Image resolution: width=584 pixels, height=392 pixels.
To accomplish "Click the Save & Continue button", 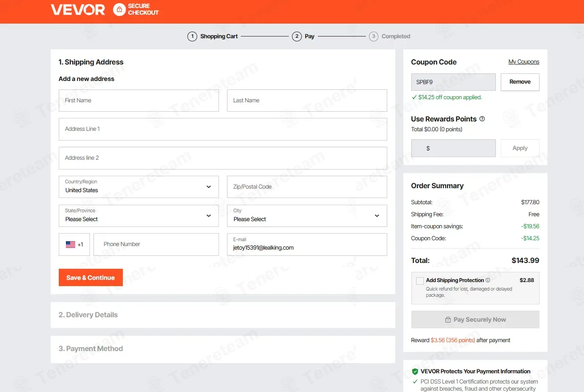I will tap(91, 278).
